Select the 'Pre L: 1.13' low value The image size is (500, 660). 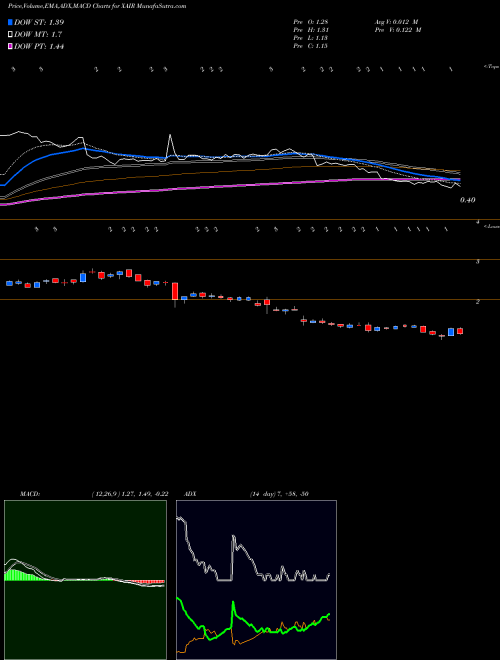pyautogui.click(x=311, y=38)
